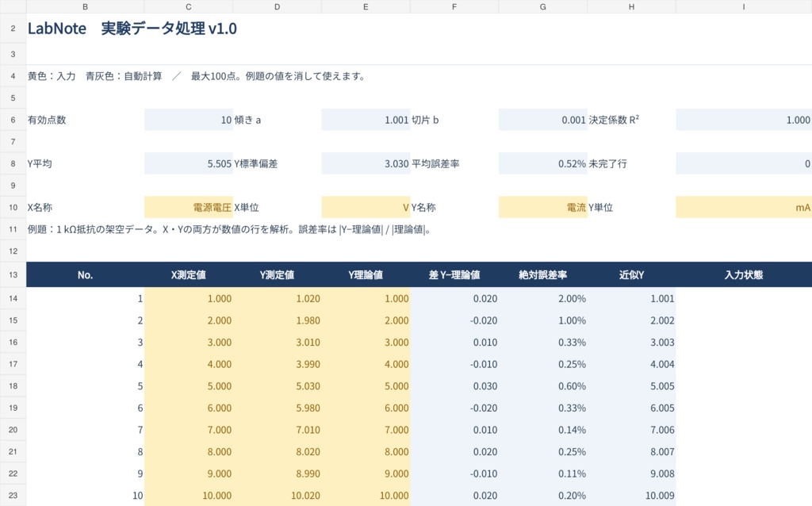The height and width of the screenshot is (506, 812).
Task: Click the example note in row 11
Action: (x=229, y=229)
